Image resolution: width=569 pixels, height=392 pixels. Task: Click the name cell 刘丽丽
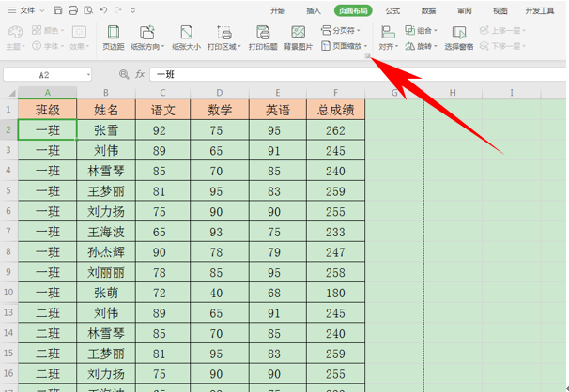click(106, 272)
